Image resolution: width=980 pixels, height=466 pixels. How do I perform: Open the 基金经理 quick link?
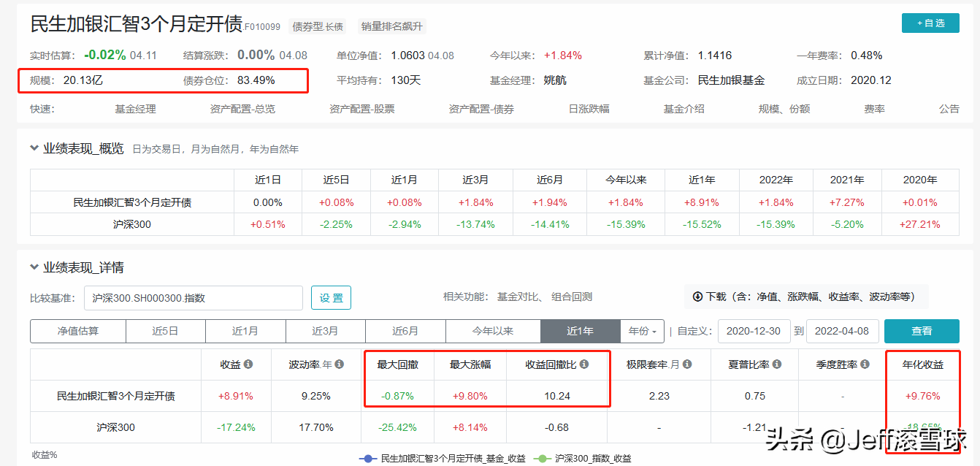(135, 109)
